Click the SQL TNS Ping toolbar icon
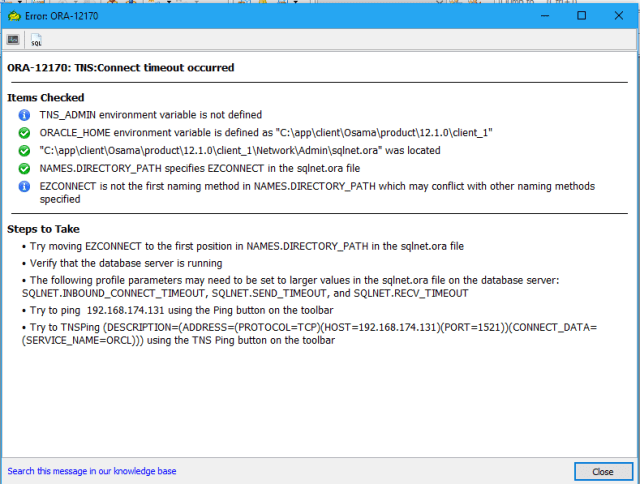The height and width of the screenshot is (484, 640). [36, 40]
